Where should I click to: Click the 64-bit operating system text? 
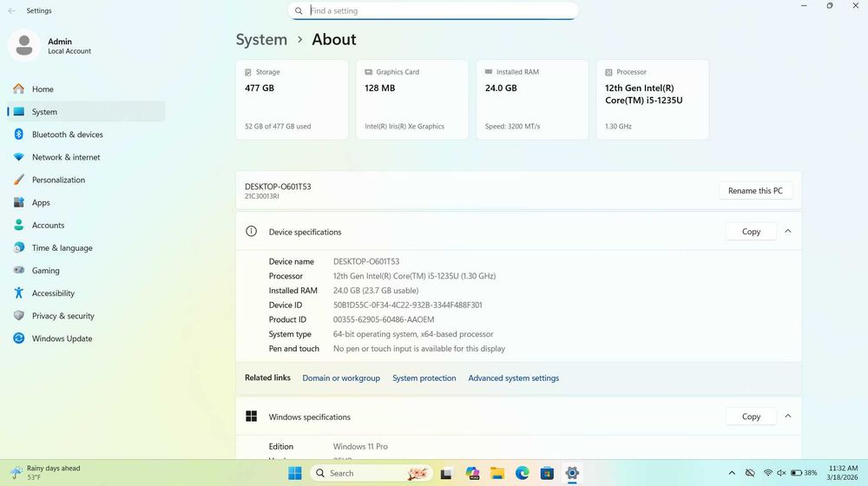(413, 334)
